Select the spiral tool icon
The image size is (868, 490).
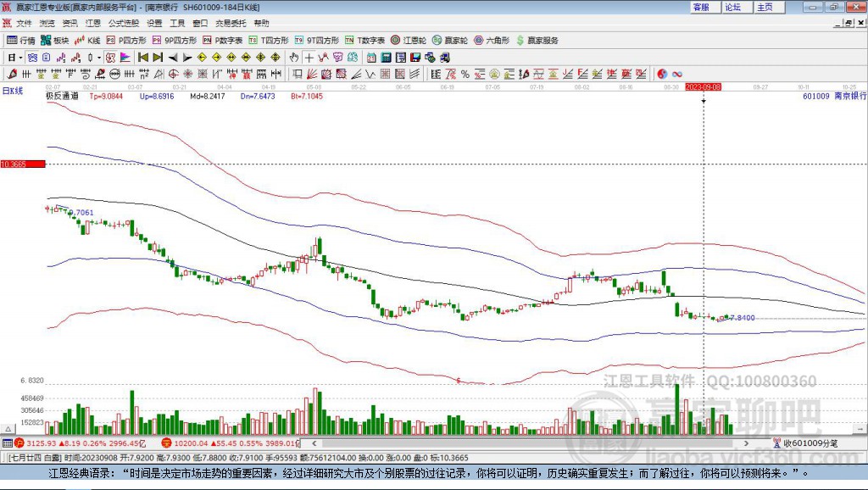click(86, 74)
